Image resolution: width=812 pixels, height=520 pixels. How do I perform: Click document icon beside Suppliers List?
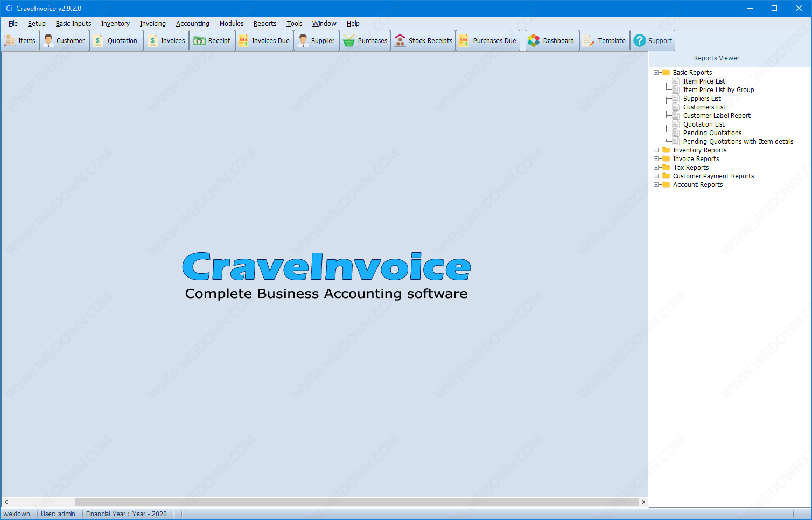pos(676,99)
